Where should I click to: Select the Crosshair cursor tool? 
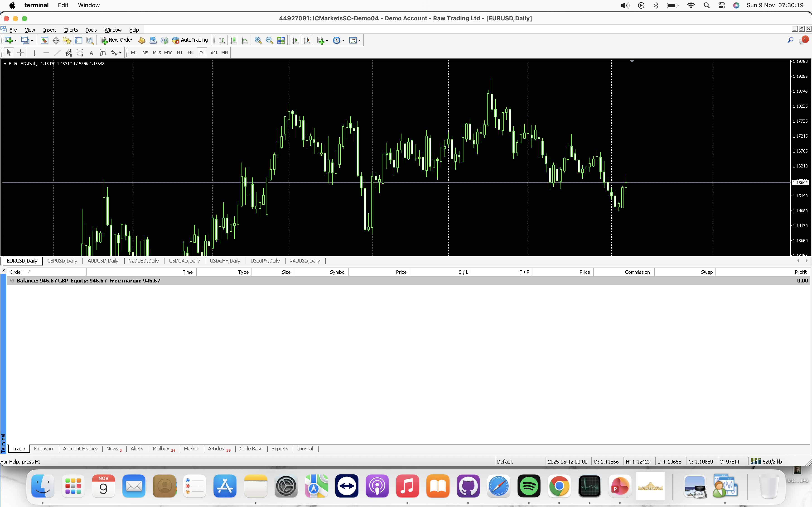tap(20, 53)
